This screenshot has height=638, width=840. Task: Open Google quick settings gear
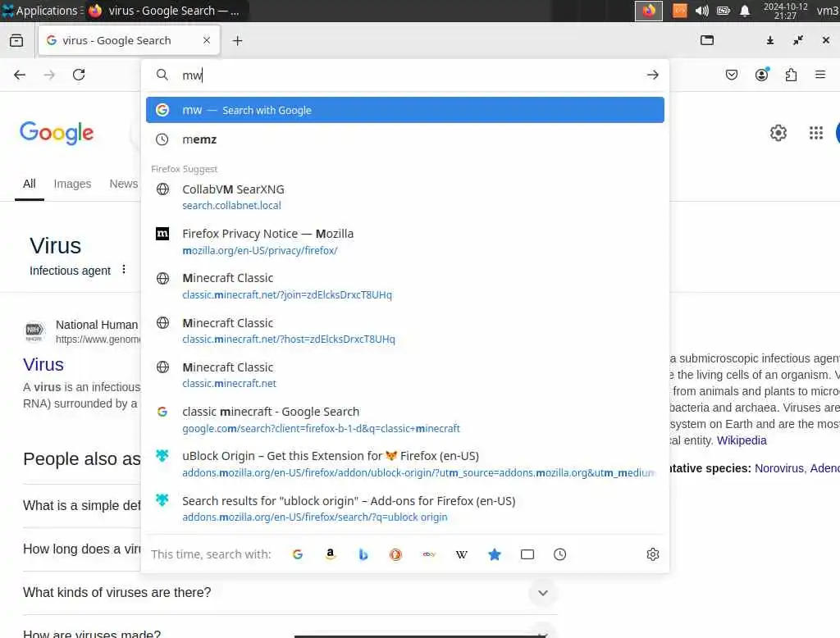point(778,133)
